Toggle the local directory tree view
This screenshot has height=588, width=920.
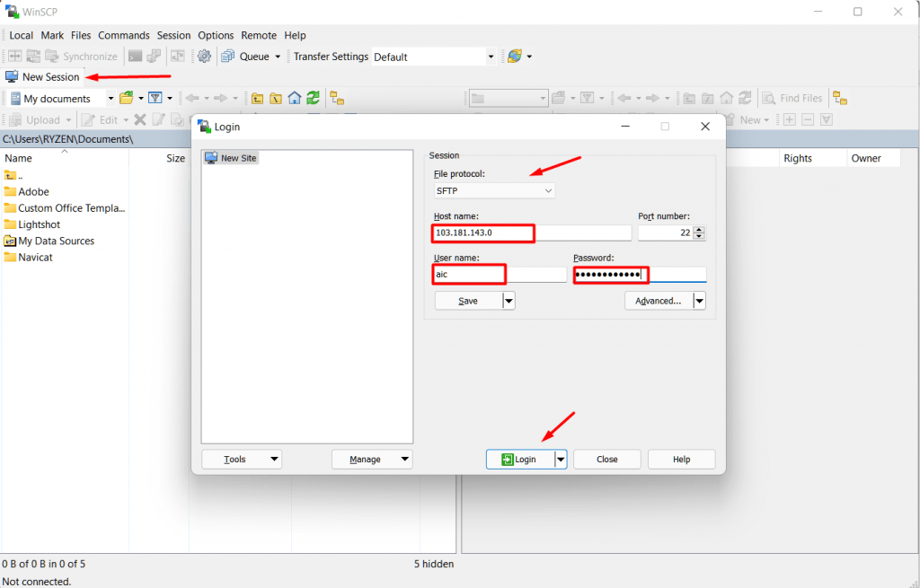(x=336, y=98)
